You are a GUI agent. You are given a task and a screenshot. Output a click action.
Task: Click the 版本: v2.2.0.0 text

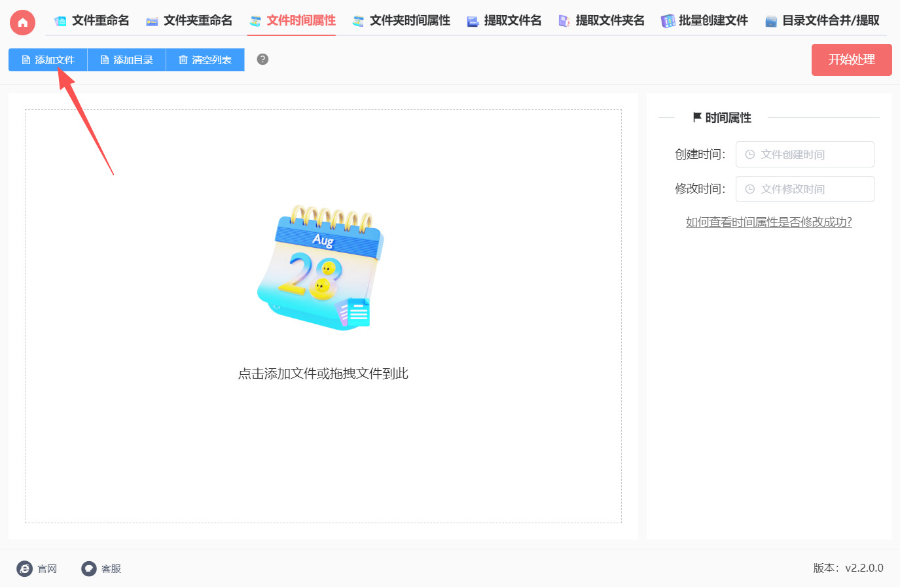[x=848, y=568]
